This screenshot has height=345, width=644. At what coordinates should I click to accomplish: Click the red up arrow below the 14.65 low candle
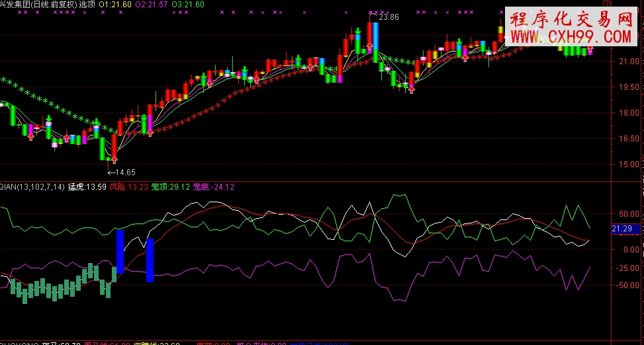coord(114,160)
